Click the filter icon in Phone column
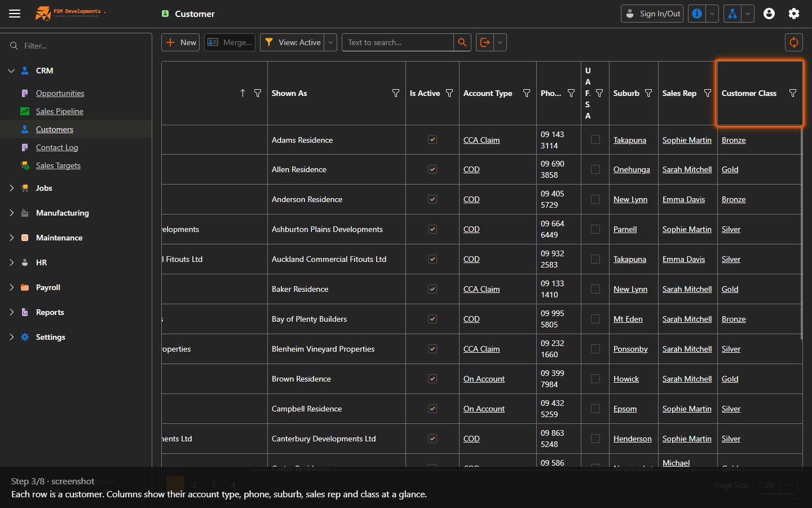Viewport: 812px width, 508px height. pos(571,93)
